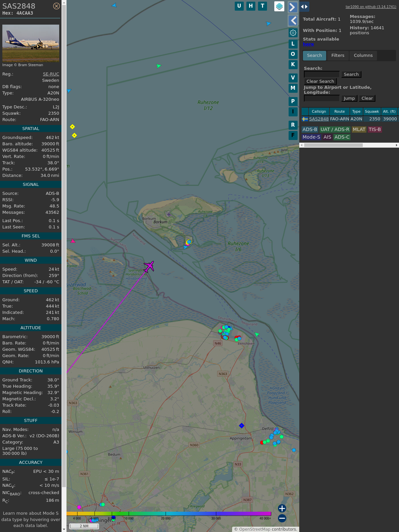Click the info panel scrollbar down arrow
Image resolution: width=399 pixels, height=532 pixels.
pyautogui.click(x=64, y=529)
